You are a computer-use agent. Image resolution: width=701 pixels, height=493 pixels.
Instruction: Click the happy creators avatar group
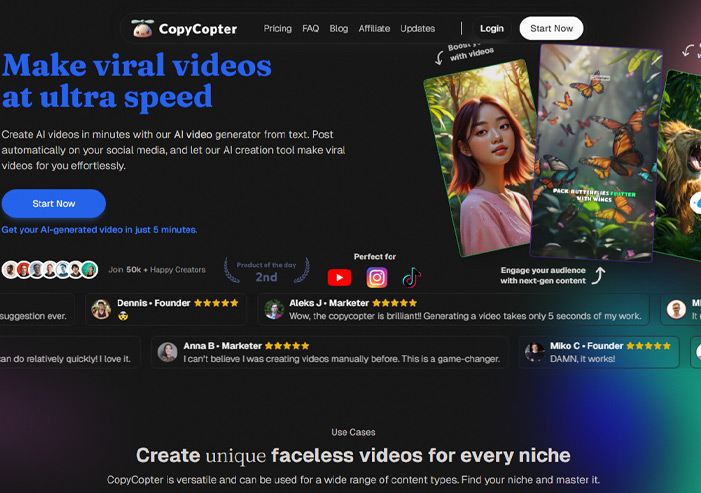[x=49, y=269]
